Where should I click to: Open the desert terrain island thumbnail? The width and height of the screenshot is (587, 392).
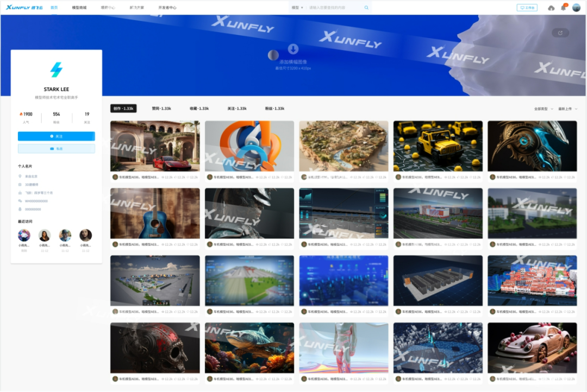tap(344, 146)
